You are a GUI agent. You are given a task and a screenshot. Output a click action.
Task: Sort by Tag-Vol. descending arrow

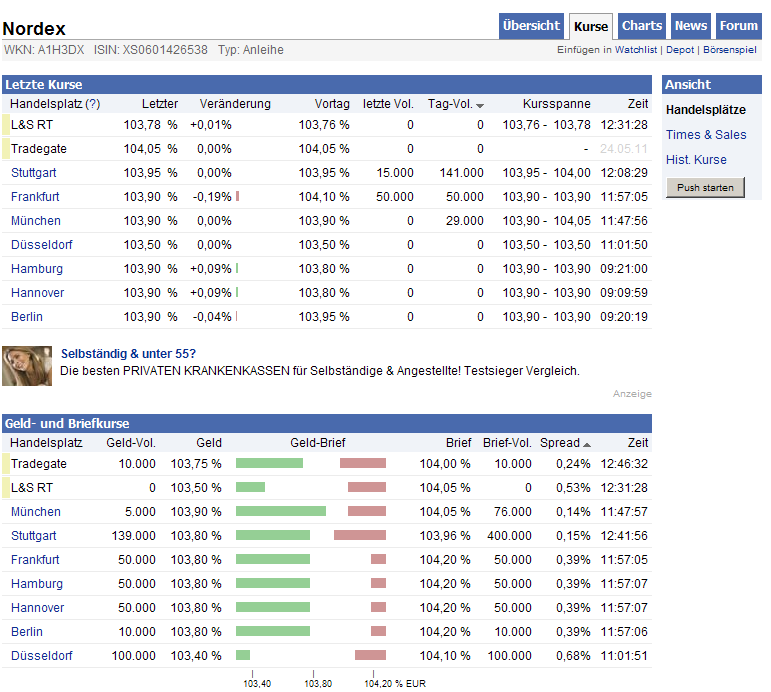(480, 105)
